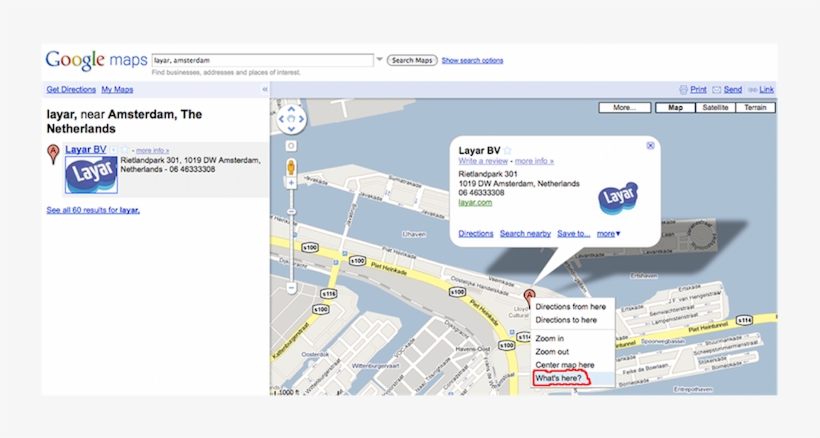
Task: Click the chain Link icon
Action: [x=753, y=90]
